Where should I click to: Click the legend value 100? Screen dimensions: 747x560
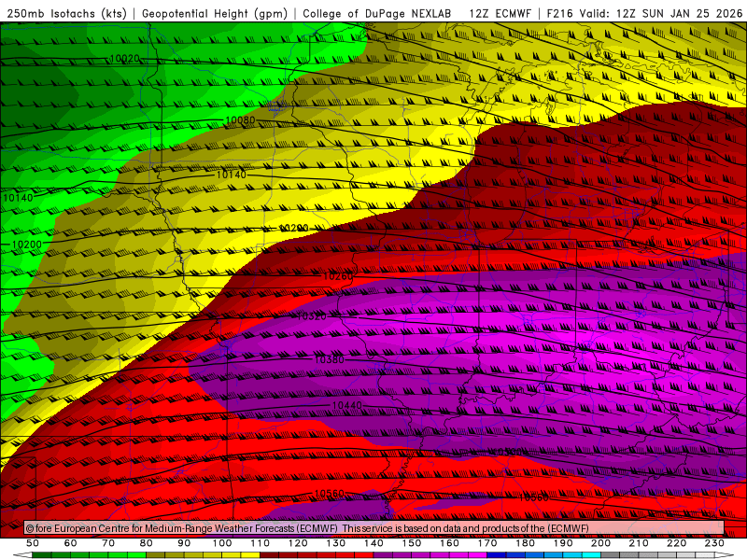222,543
